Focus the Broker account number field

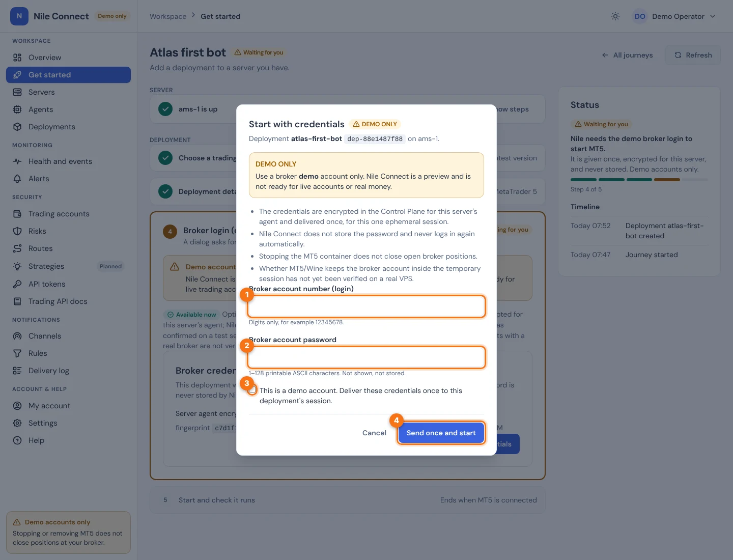coord(366,306)
